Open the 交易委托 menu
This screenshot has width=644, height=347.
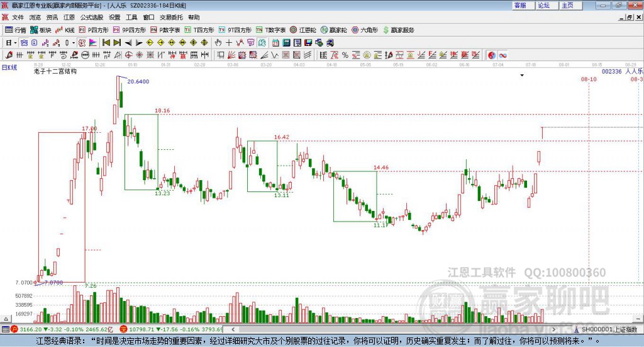click(x=171, y=17)
